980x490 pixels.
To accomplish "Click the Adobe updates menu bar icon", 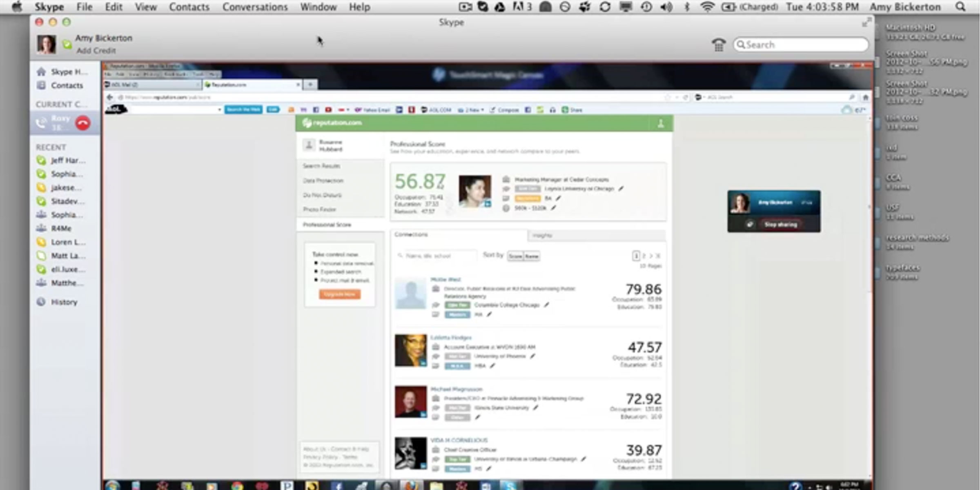I will pos(522,7).
